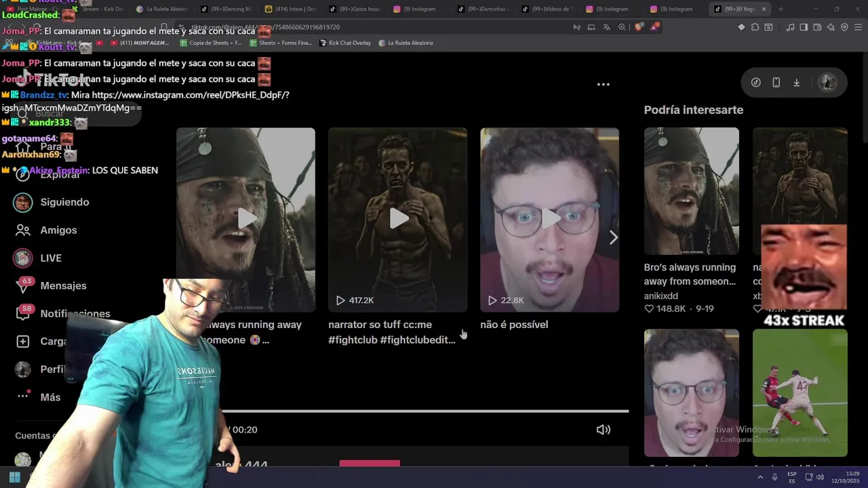Click the Siguiendo avatar icon
This screenshot has height=488, width=868.
(23, 202)
